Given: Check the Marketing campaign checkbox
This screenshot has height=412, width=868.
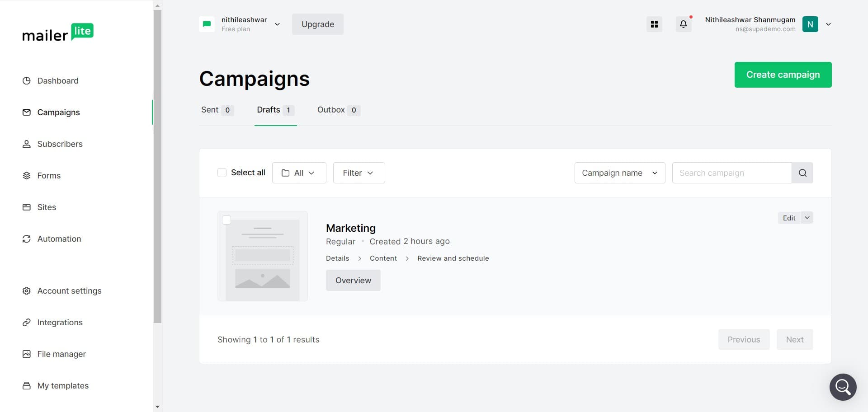Looking at the screenshot, I should click(226, 220).
